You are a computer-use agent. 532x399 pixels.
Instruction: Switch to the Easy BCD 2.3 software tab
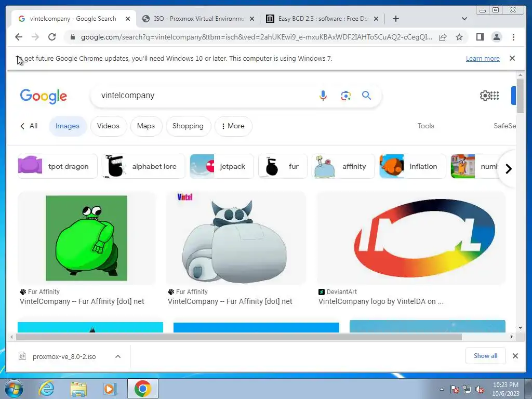pyautogui.click(x=323, y=19)
